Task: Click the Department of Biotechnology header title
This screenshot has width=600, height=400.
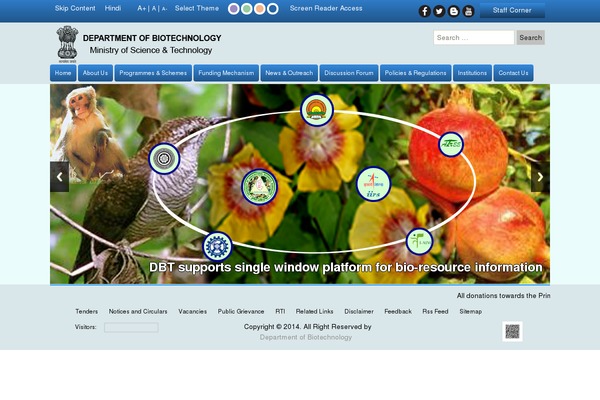Action: pos(152,38)
